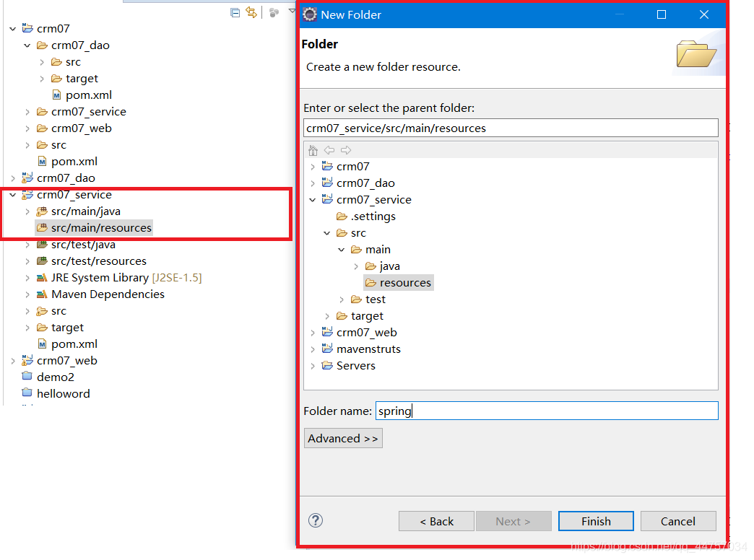Collapse crm07_service in dialog folder tree

pyautogui.click(x=313, y=200)
